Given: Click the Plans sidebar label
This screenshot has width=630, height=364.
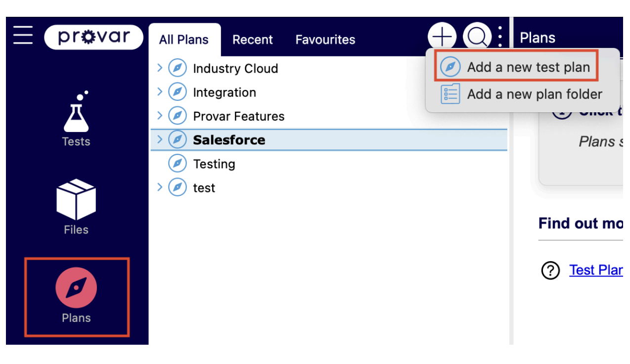Looking at the screenshot, I should 76,318.
